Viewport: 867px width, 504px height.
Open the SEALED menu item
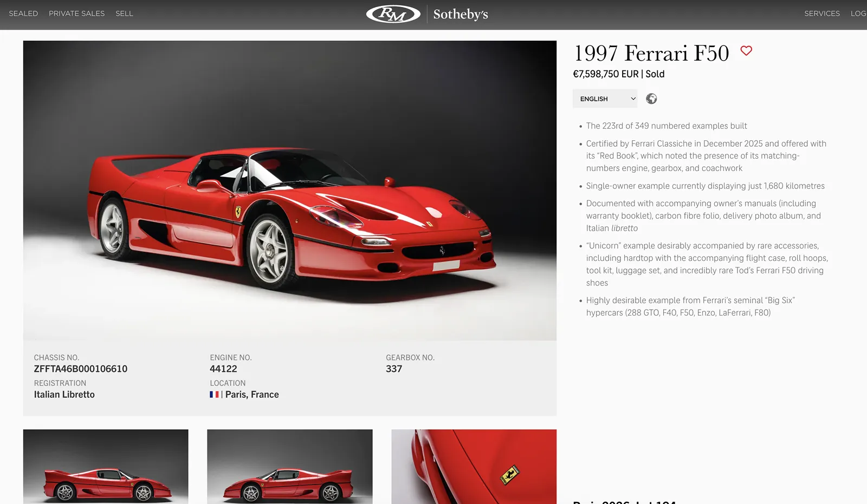coord(23,14)
